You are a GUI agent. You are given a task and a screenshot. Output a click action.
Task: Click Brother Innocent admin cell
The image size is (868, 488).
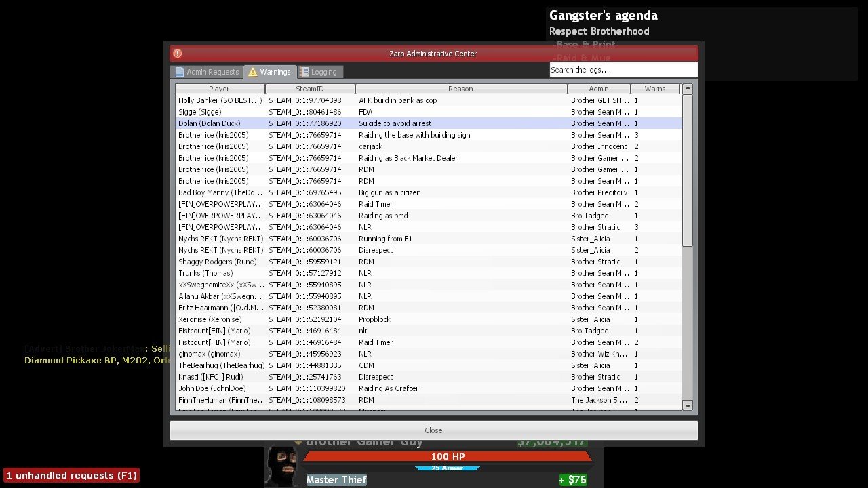[x=599, y=146]
